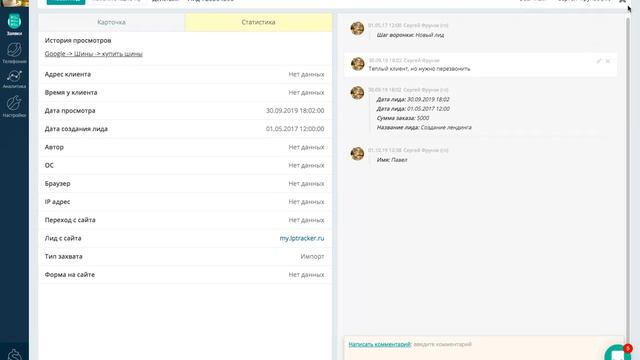Switch to the Карточка tab
The image size is (640, 360).
pos(111,22)
